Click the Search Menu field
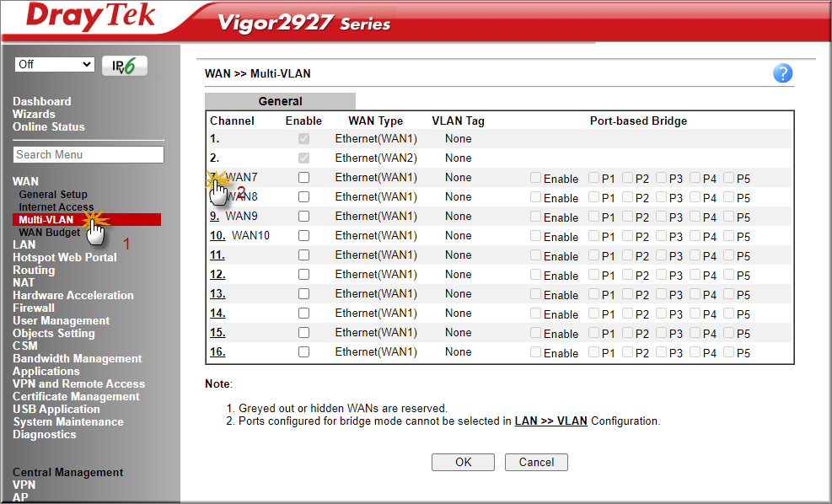 89,154
